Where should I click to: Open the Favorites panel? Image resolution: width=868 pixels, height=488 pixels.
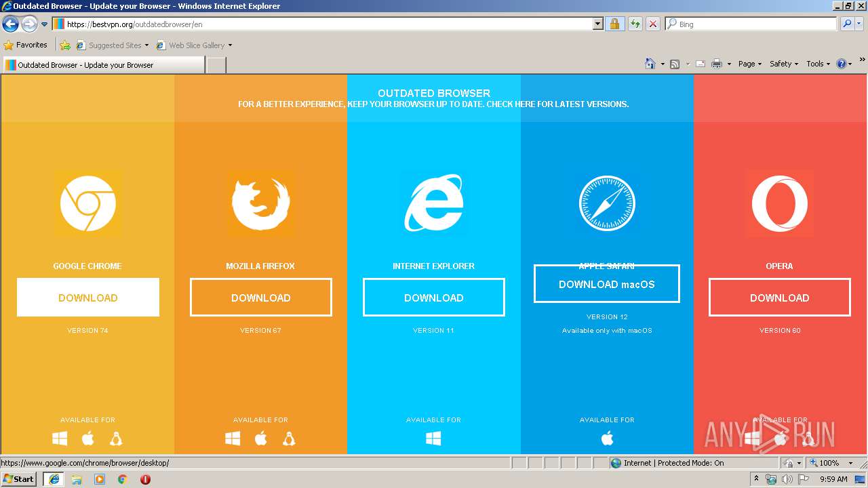[x=26, y=45]
